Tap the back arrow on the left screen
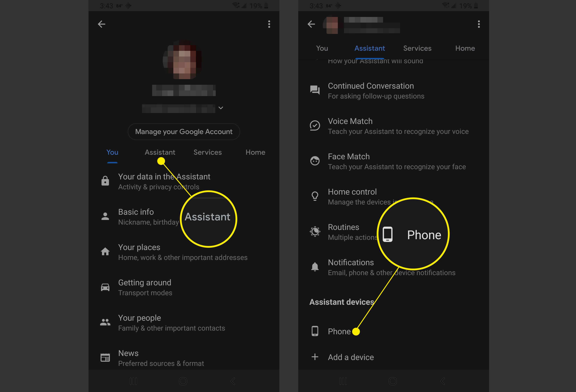This screenshot has height=392, width=576. point(102,24)
